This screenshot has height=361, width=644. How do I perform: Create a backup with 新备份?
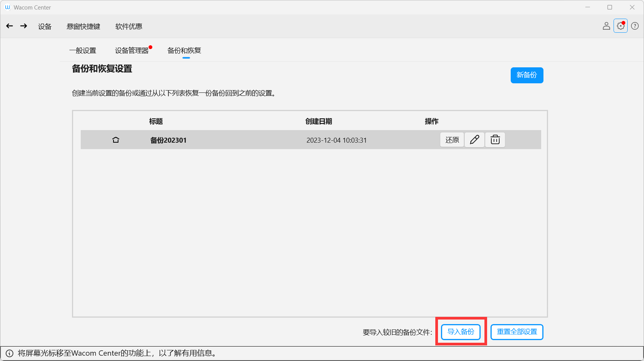527,75
